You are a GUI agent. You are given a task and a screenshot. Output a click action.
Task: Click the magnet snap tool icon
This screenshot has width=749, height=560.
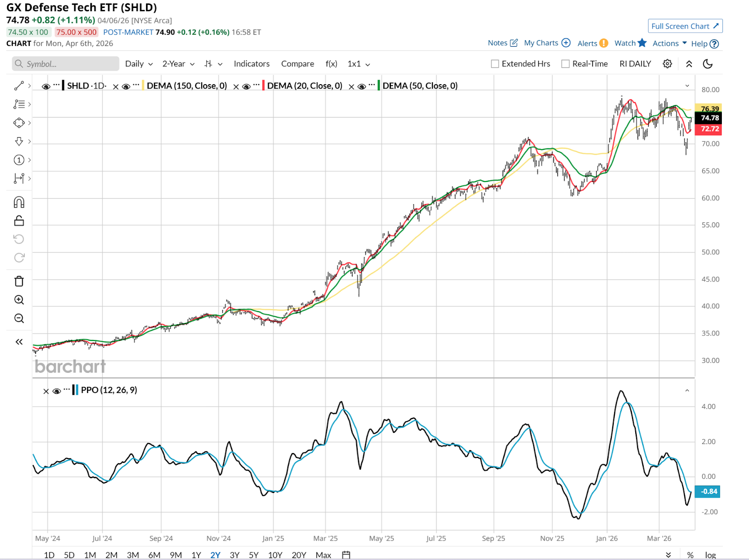tap(19, 202)
